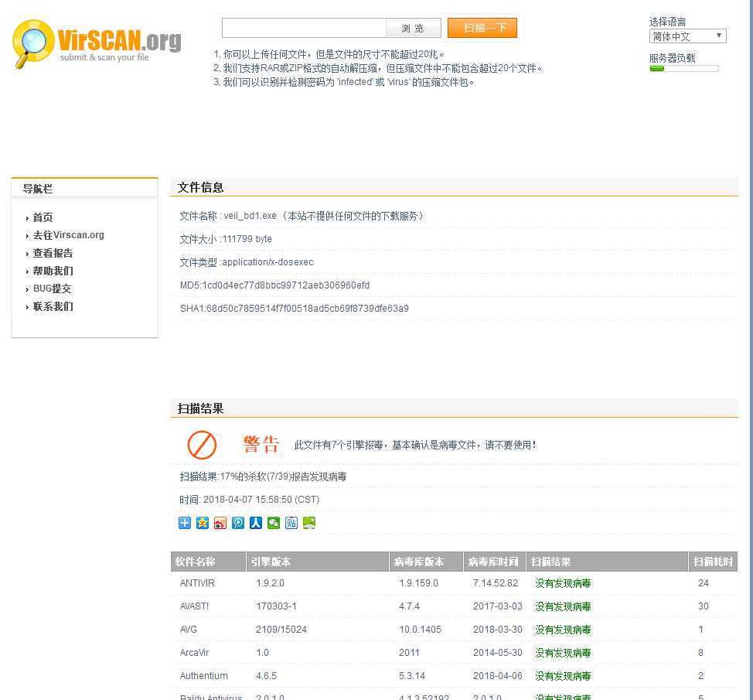Share result to QZone star icon

pyautogui.click(x=203, y=523)
